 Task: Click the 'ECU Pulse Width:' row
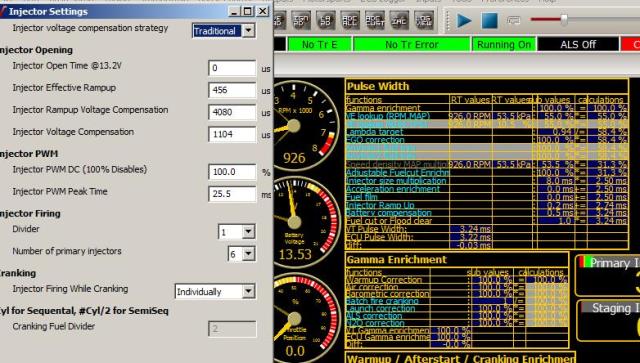pyautogui.click(x=486, y=237)
